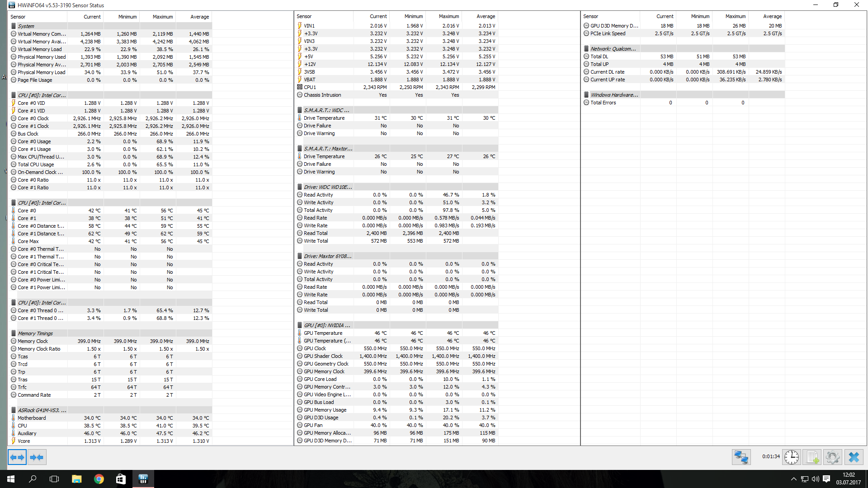Select the GPU Core Load sensor row
868x488 pixels.
pos(320,379)
